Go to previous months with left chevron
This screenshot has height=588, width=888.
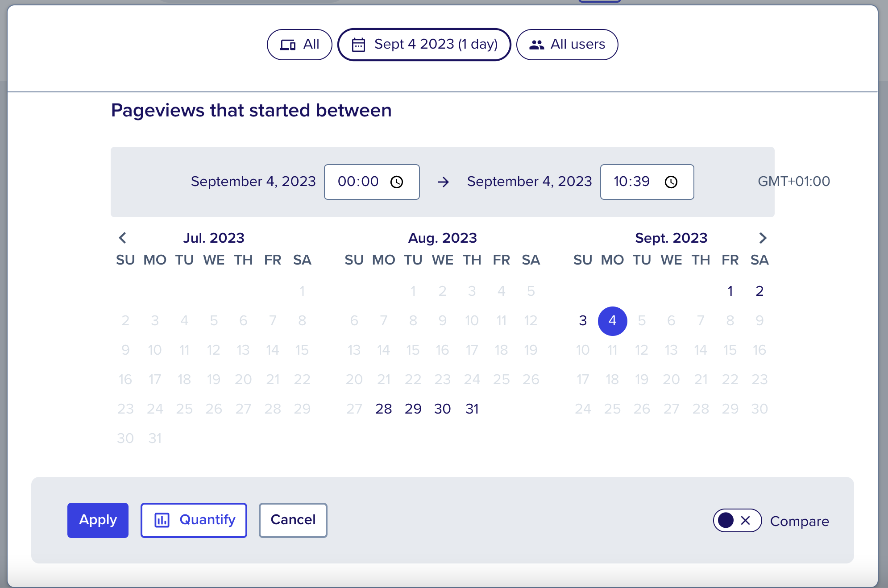123,238
